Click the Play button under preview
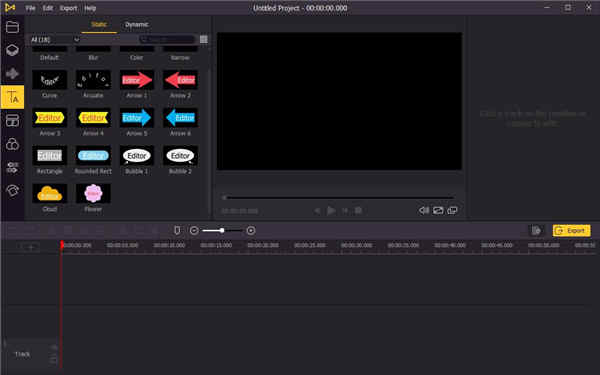Viewport: 600px width, 375px height. (x=331, y=210)
